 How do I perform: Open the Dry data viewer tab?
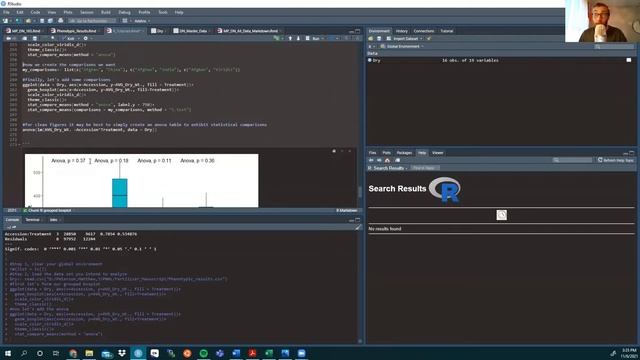pyautogui.click(x=159, y=31)
